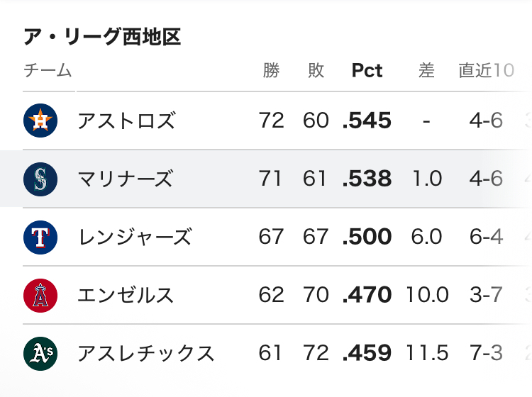
Task: Click the チーム column header
Action: pyautogui.click(x=48, y=70)
